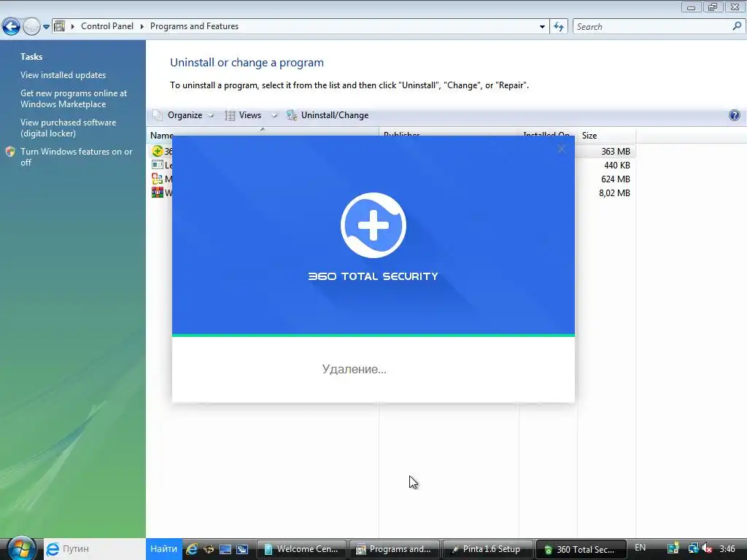The height and width of the screenshot is (560, 747).
Task: Open the Windows Start orb
Action: click(21, 548)
